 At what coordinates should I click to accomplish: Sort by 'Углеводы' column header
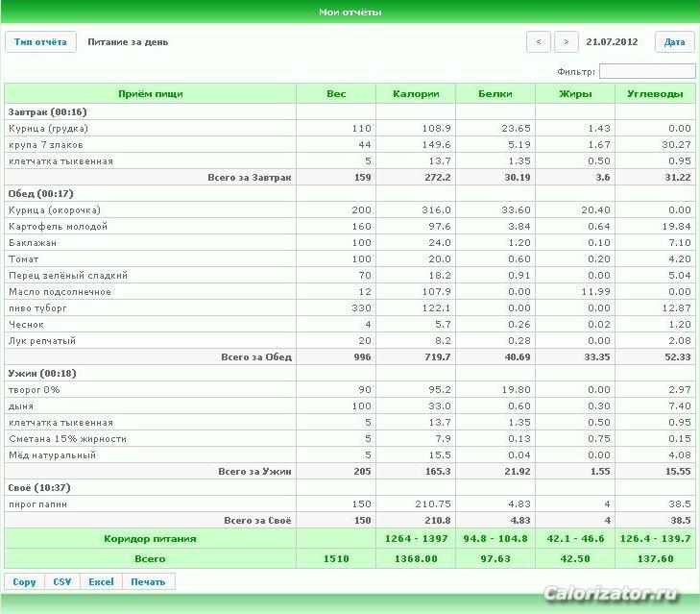(x=656, y=94)
